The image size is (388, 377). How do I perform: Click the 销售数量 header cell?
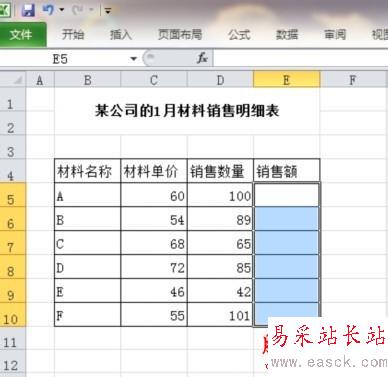click(220, 171)
